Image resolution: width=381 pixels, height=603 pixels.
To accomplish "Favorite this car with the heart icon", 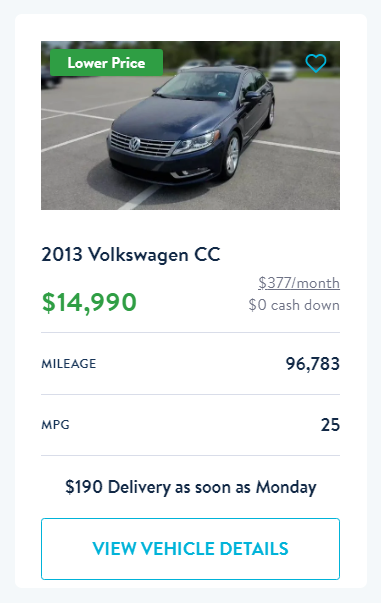I will pyautogui.click(x=316, y=63).
